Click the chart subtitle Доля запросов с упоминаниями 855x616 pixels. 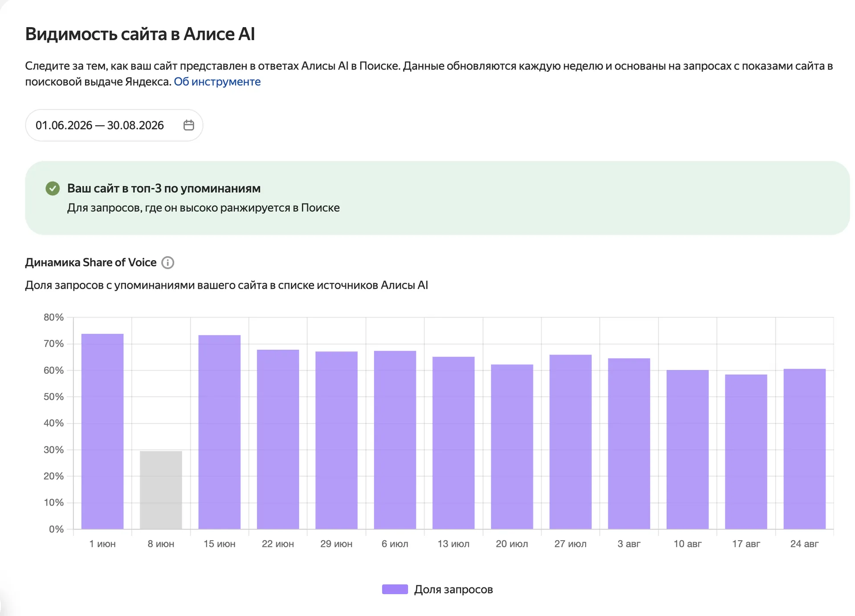tap(226, 285)
